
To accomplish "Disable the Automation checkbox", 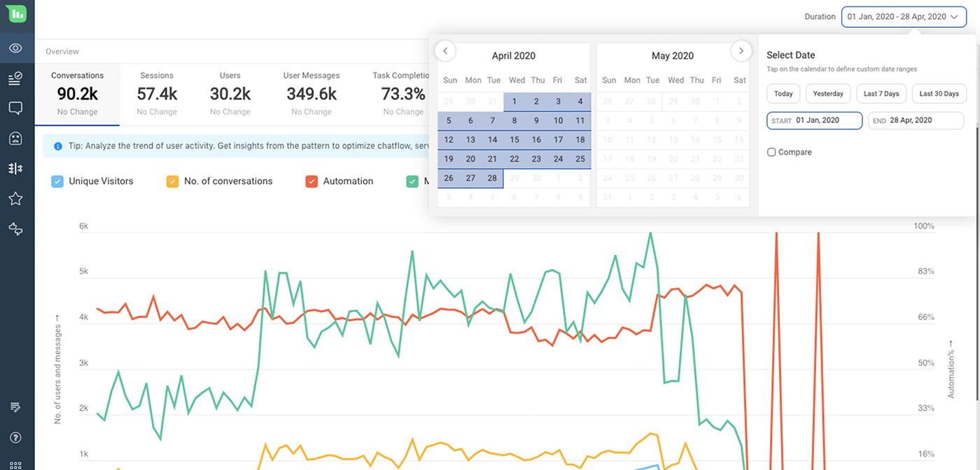I will coord(311,180).
